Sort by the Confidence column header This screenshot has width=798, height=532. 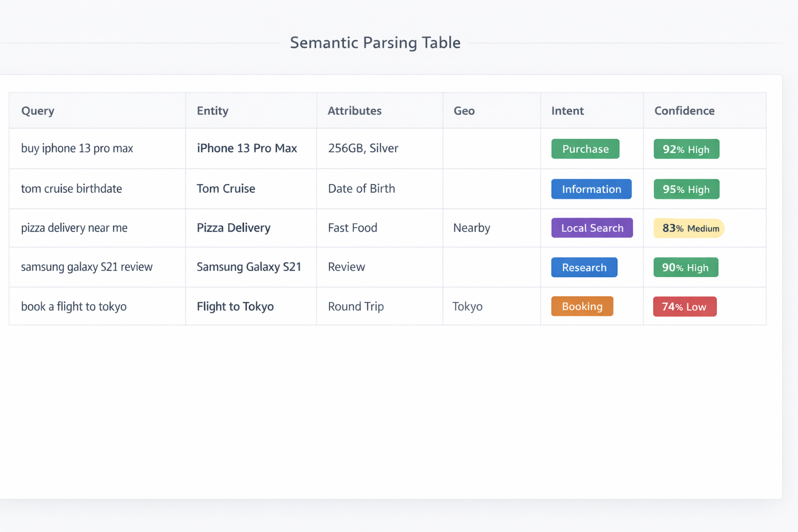[684, 111]
